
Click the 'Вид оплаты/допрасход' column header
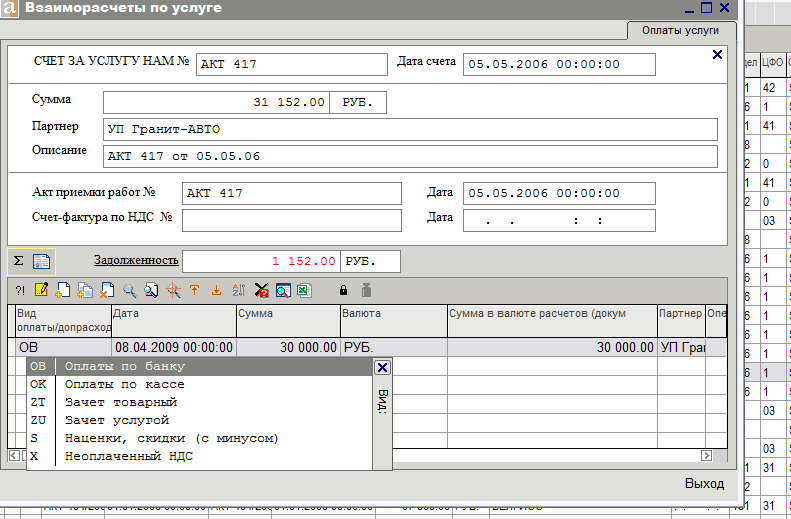click(x=63, y=320)
